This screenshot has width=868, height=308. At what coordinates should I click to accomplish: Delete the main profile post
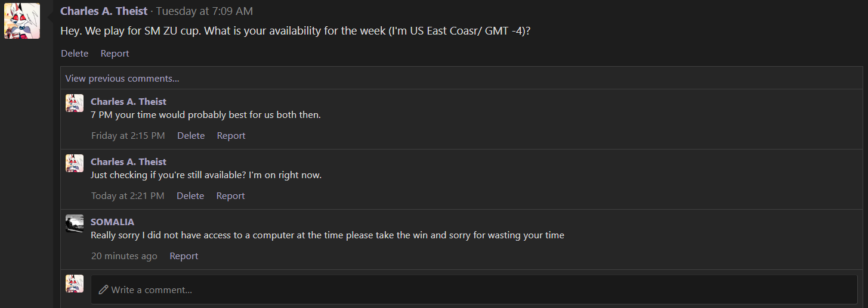75,53
